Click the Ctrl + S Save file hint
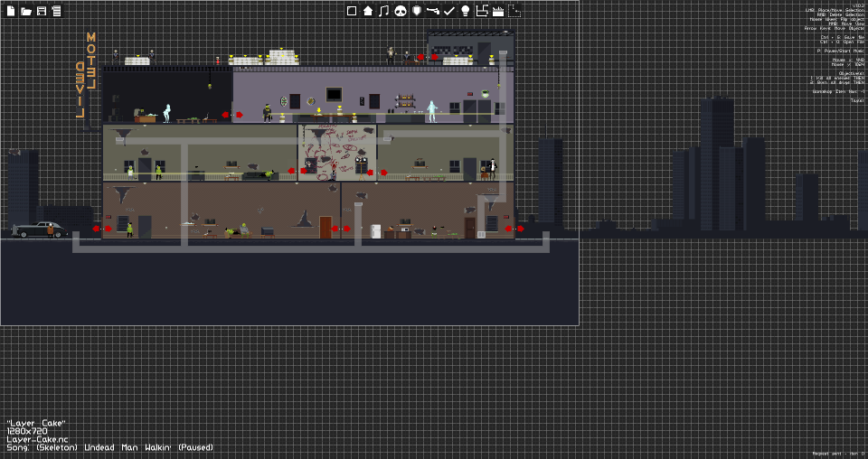 point(842,37)
